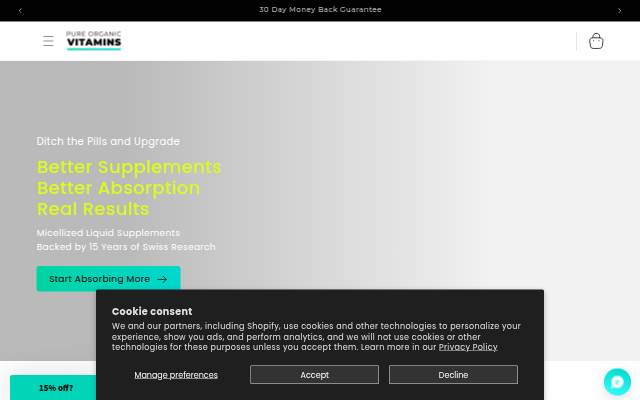
Task: Open the chat widget bubble
Action: [x=617, y=382]
